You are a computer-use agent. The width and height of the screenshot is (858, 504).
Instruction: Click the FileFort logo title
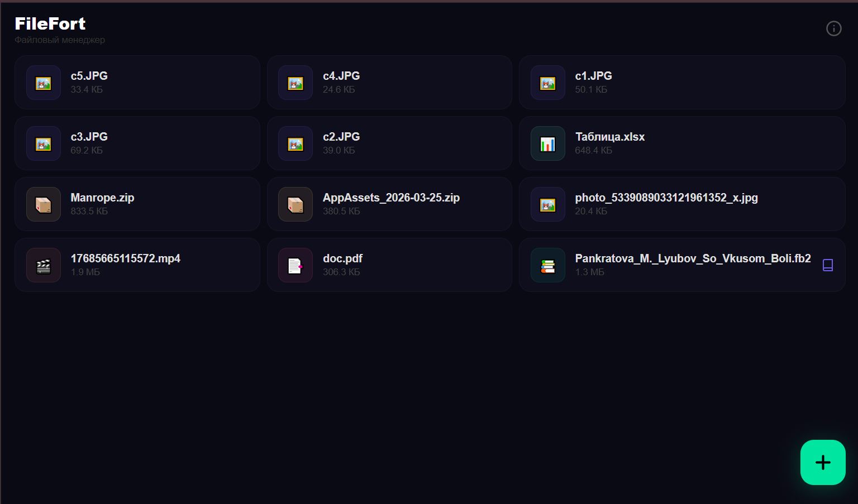click(50, 23)
